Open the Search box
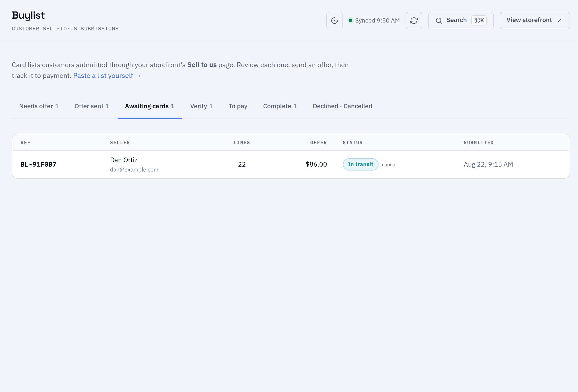The image size is (578, 392). 461,21
